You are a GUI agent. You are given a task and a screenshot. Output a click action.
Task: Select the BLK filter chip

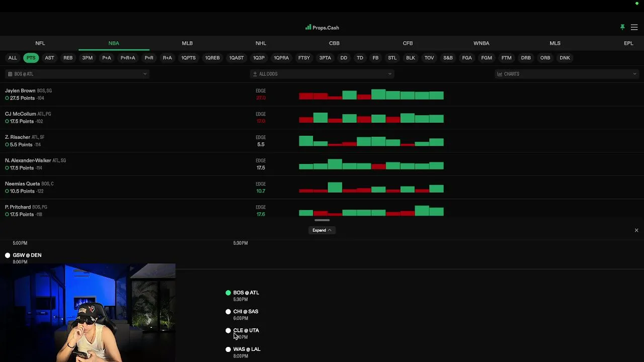(411, 58)
